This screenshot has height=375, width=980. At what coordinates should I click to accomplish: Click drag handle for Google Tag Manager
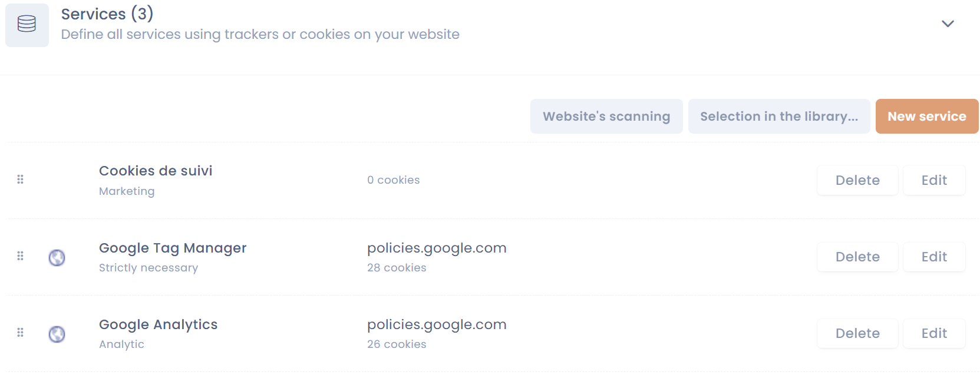tap(21, 256)
